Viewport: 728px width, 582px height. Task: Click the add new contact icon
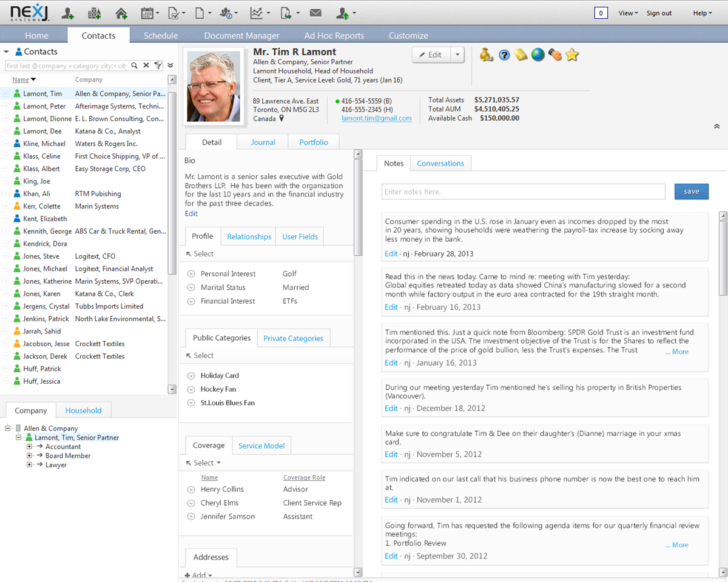pyautogui.click(x=68, y=13)
